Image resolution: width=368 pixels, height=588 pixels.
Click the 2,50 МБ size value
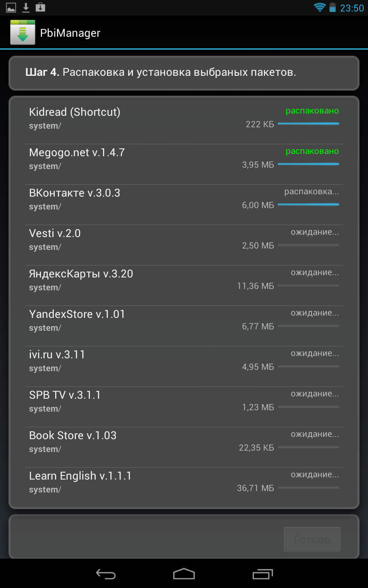(258, 245)
